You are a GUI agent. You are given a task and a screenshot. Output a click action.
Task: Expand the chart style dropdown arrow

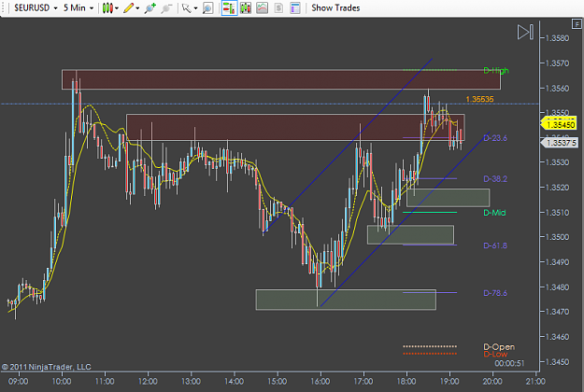click(117, 8)
